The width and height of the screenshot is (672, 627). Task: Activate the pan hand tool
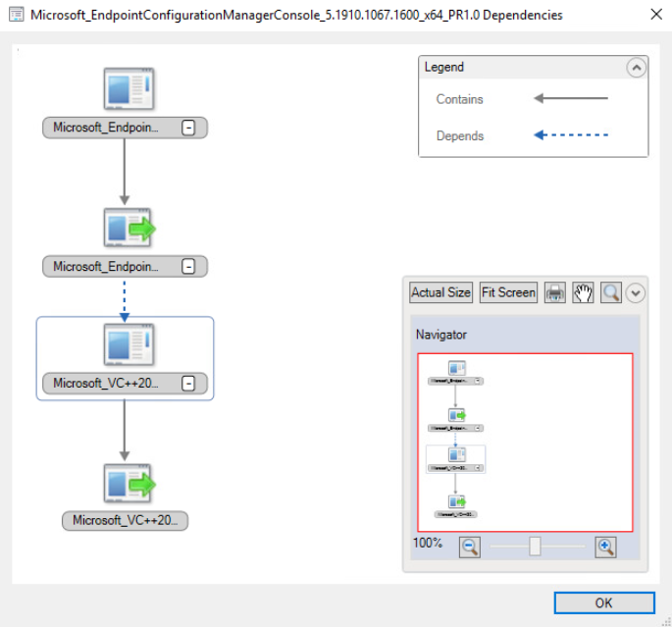(x=583, y=292)
